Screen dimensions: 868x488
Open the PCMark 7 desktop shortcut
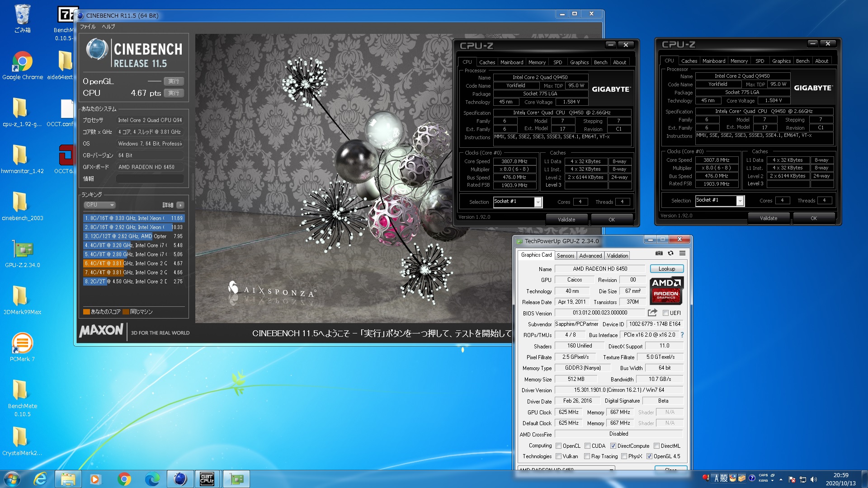[x=22, y=347]
